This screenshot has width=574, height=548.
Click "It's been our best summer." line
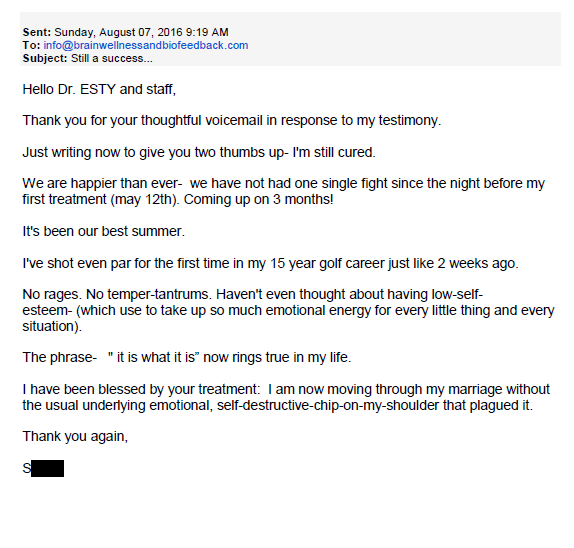(x=104, y=231)
